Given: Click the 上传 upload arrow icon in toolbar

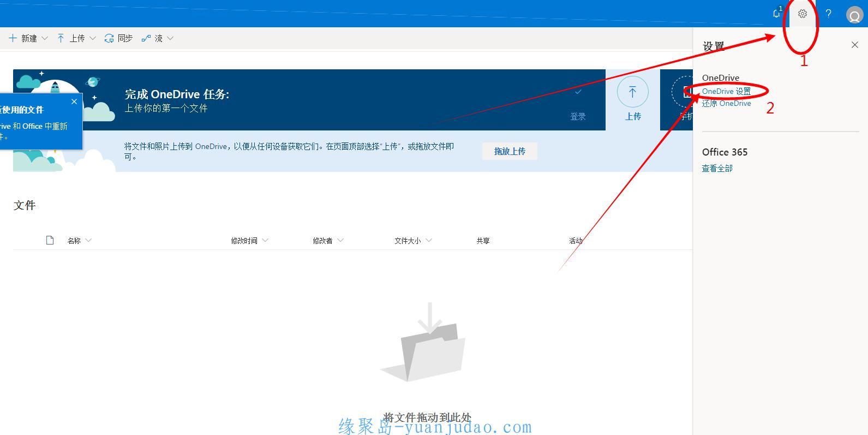Looking at the screenshot, I should [x=61, y=38].
